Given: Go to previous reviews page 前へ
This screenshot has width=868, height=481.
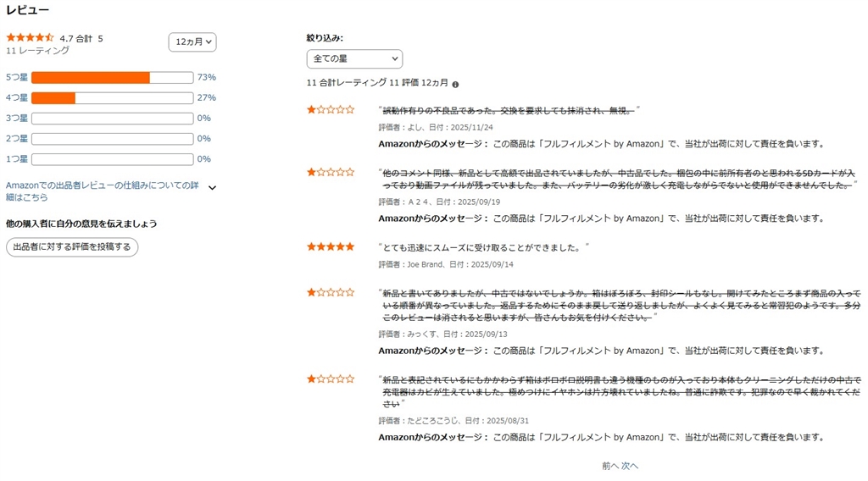Looking at the screenshot, I should (x=609, y=466).
